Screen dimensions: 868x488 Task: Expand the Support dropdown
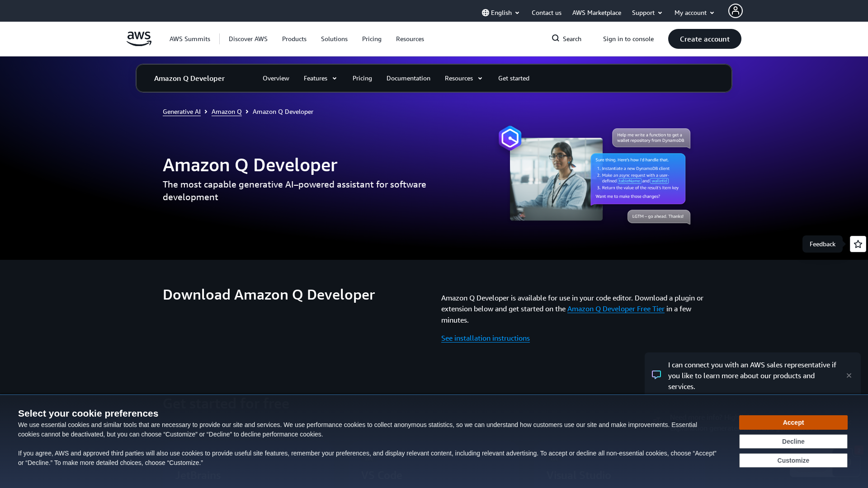(647, 13)
